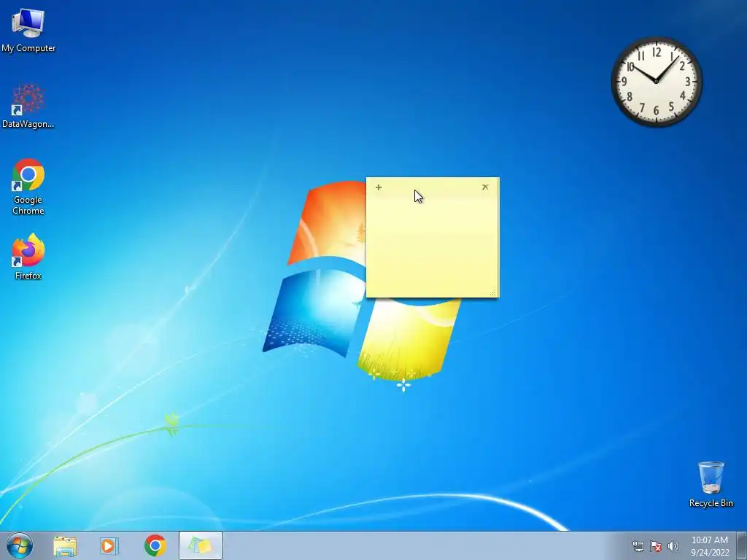Click the Sticky Notes taskbar button

[x=201, y=545]
